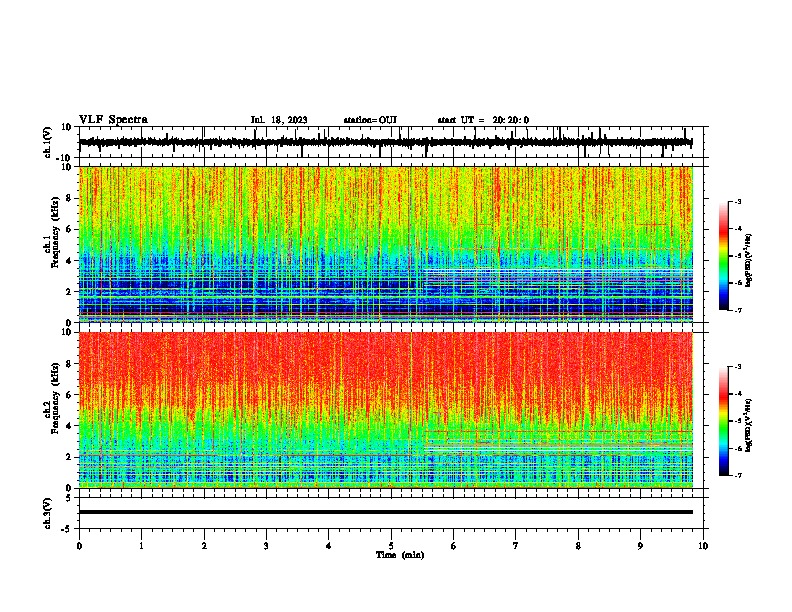Select the Jul 18, 2023 date label
This screenshot has width=792, height=612.
[279, 120]
